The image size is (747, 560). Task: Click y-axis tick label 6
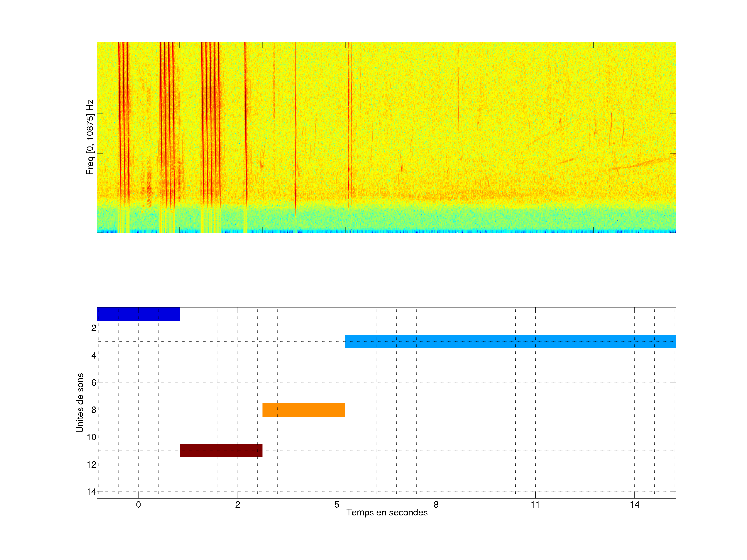click(94, 382)
